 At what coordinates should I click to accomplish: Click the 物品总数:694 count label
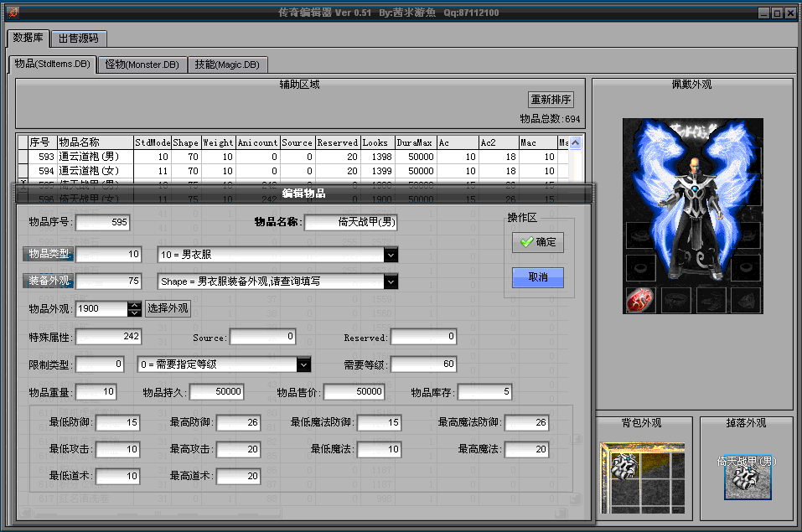coord(550,119)
